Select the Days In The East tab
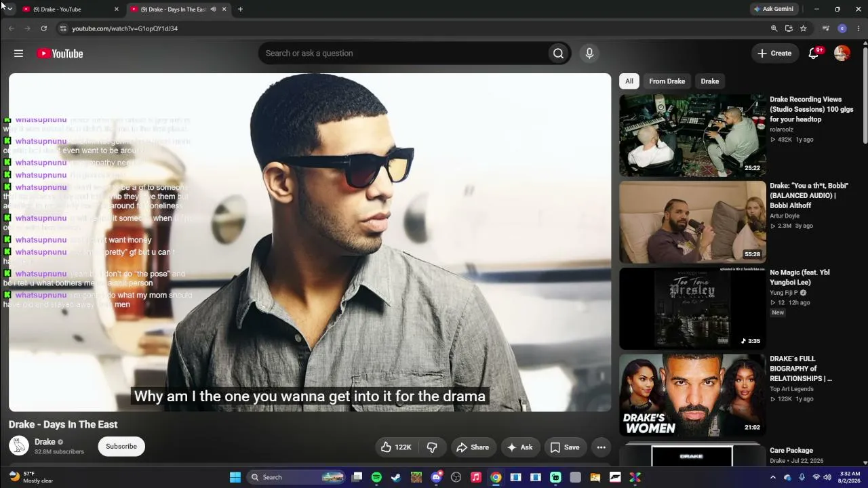This screenshot has width=868, height=488. coord(179,9)
